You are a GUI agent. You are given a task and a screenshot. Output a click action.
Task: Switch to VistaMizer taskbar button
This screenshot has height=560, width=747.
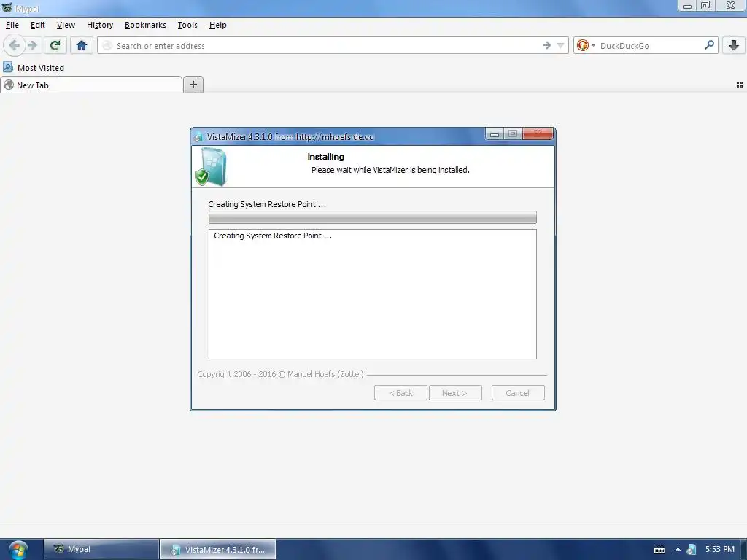(x=218, y=549)
